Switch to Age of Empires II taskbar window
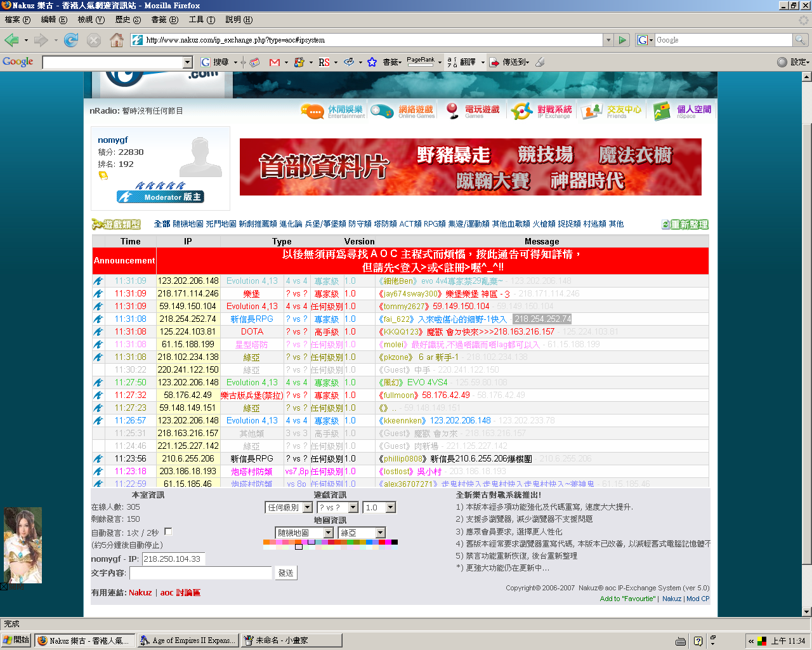Image resolution: width=812 pixels, height=650 pixels. 188,640
